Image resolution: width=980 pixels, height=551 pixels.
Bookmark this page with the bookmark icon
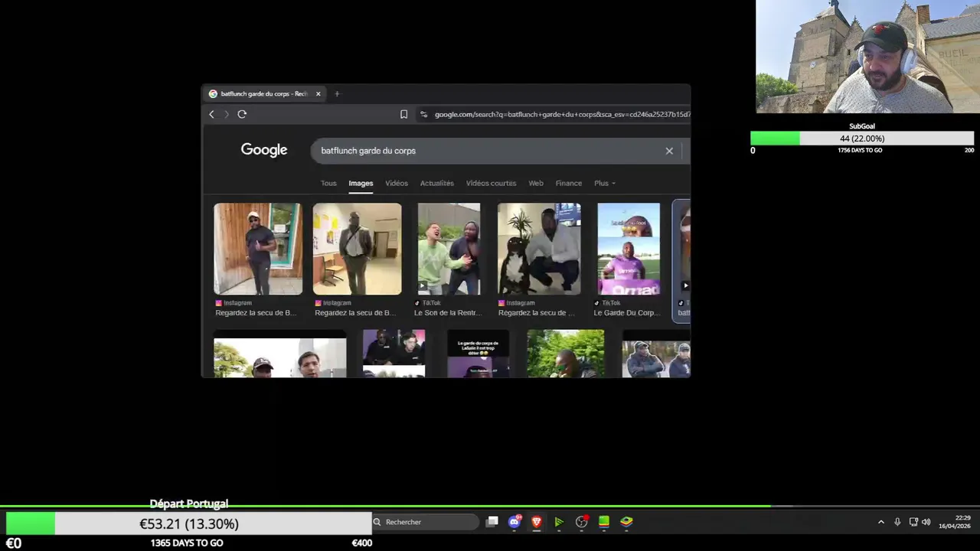[403, 114]
